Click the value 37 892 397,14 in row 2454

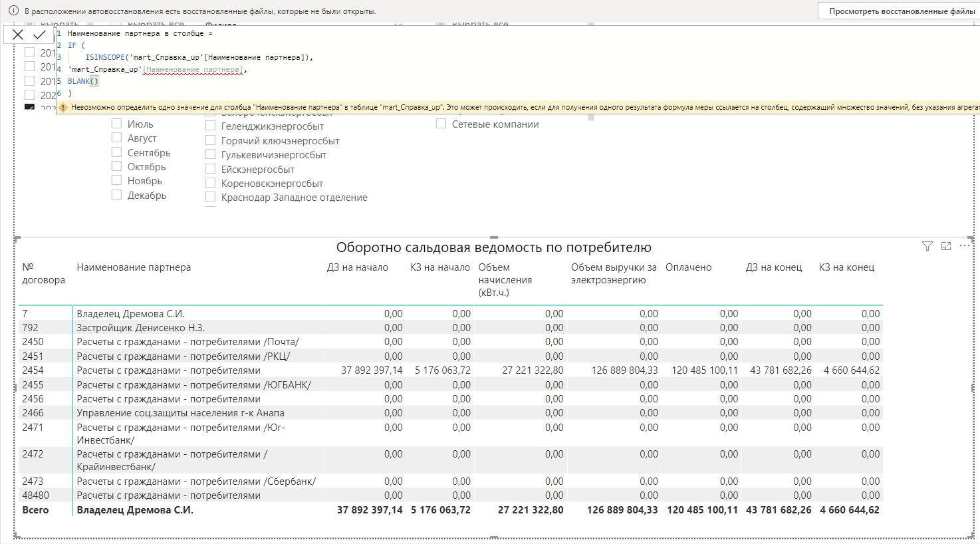372,370
